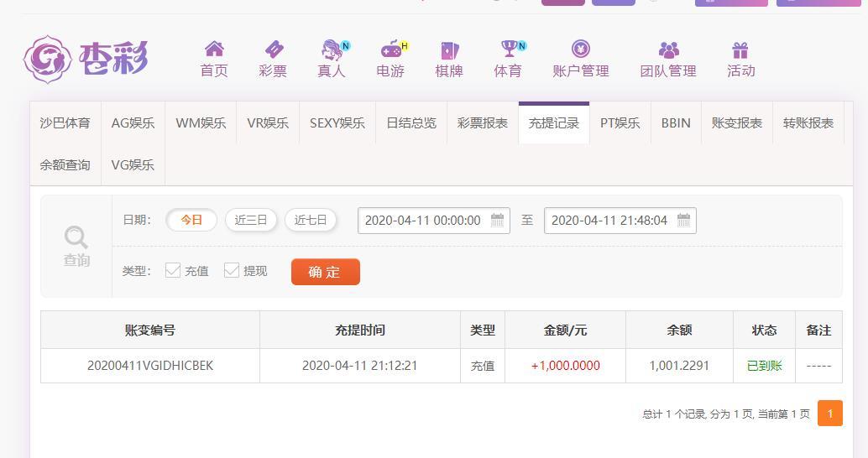Click the 金额/元 column header
Screen dimensions: 868x458
565,330
